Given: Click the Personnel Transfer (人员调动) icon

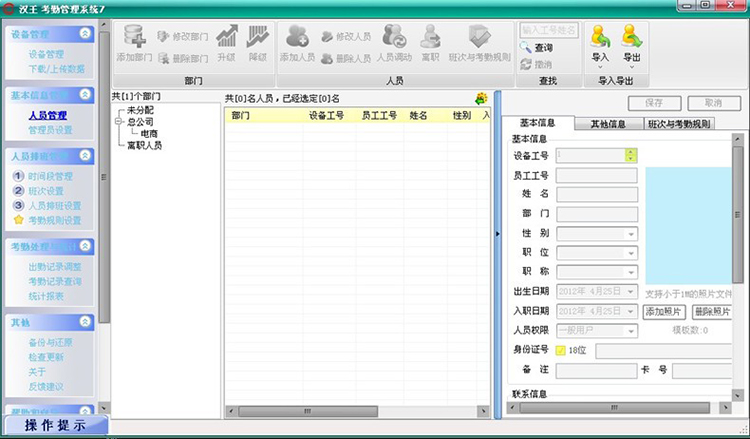Looking at the screenshot, I should (x=394, y=36).
